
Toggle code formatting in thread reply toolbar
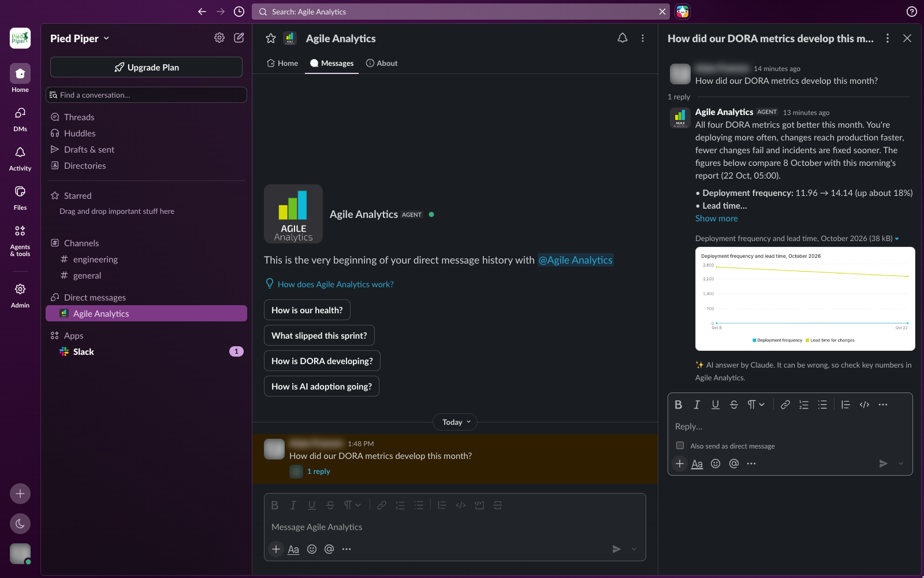click(x=865, y=405)
